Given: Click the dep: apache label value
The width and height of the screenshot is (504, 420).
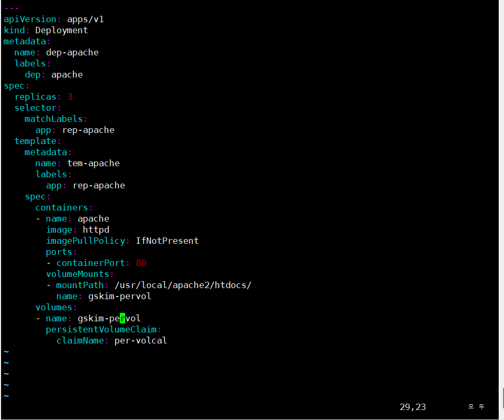Looking at the screenshot, I should pos(67,75).
